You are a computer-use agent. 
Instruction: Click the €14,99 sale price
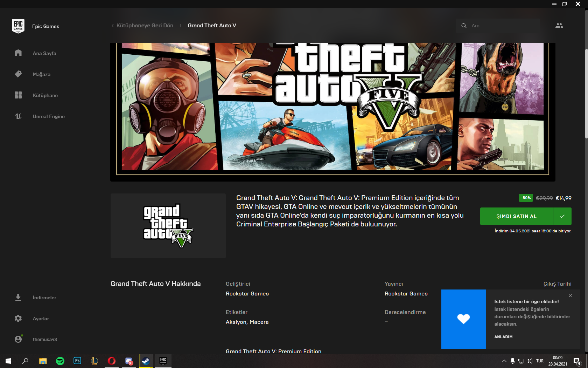click(x=563, y=198)
